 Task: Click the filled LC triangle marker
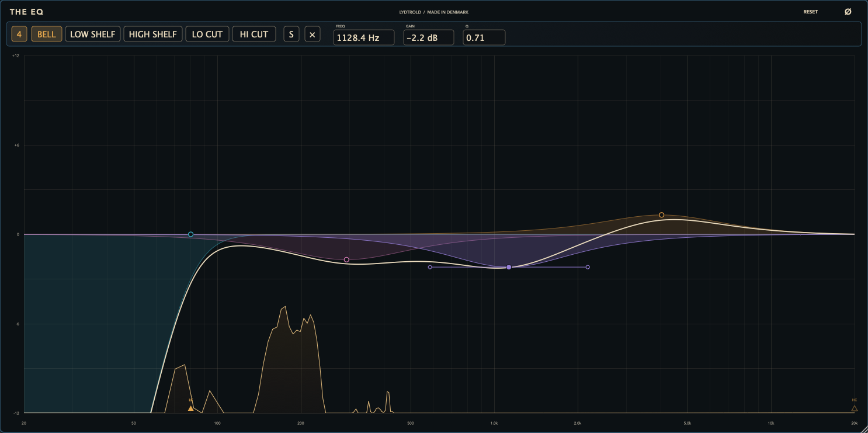[191, 408]
